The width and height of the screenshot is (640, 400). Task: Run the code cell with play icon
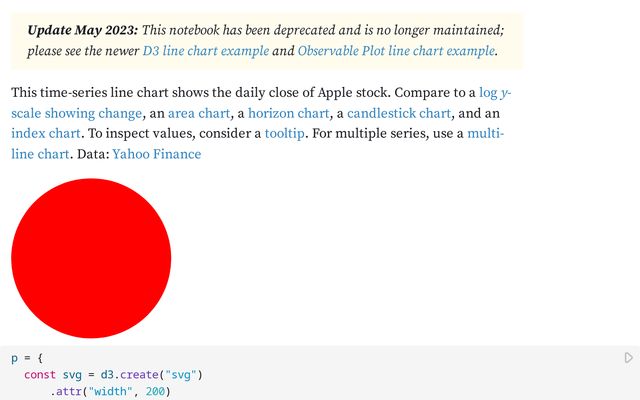coord(629,358)
